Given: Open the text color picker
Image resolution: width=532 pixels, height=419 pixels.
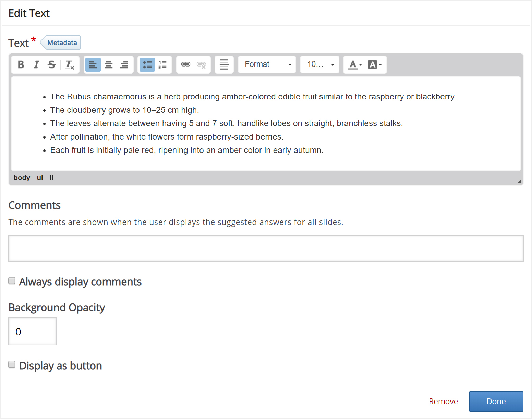Looking at the screenshot, I should click(355, 64).
